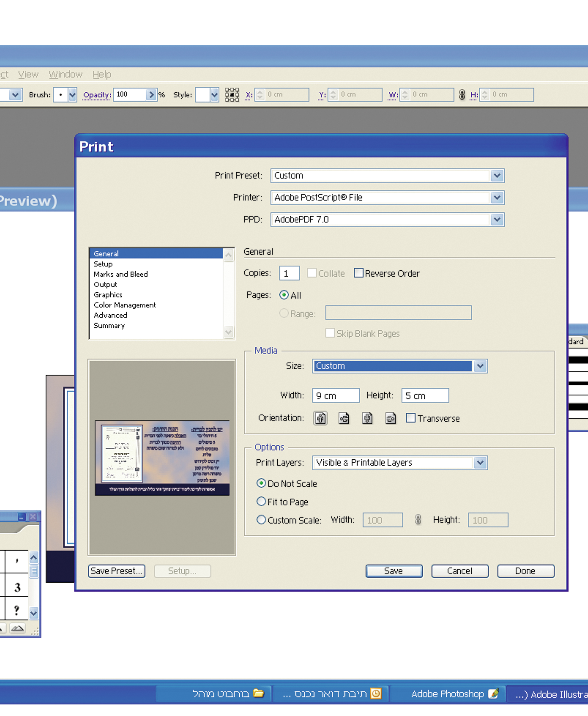
Task: Open Adobe Photoshop from the taskbar
Action: point(447,694)
